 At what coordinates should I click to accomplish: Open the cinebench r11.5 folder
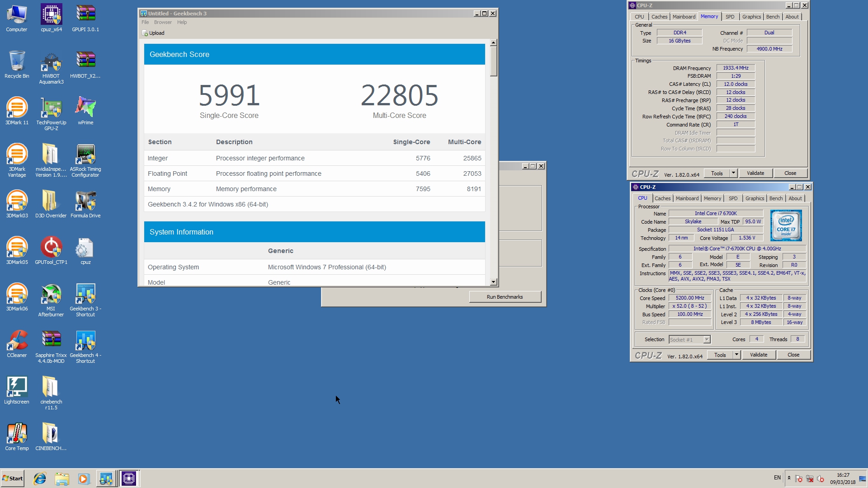[51, 393]
